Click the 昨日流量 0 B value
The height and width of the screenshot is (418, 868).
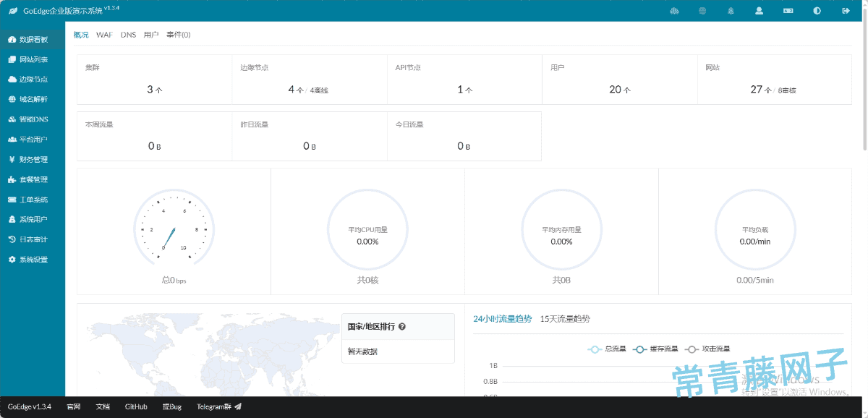click(310, 146)
